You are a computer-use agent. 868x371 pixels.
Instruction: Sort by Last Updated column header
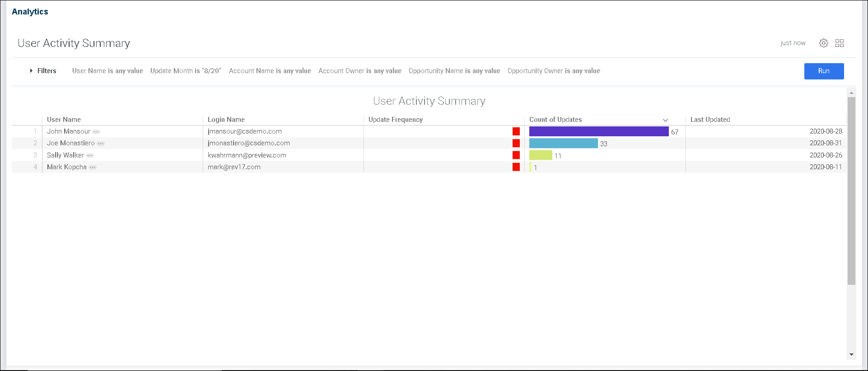tap(710, 120)
